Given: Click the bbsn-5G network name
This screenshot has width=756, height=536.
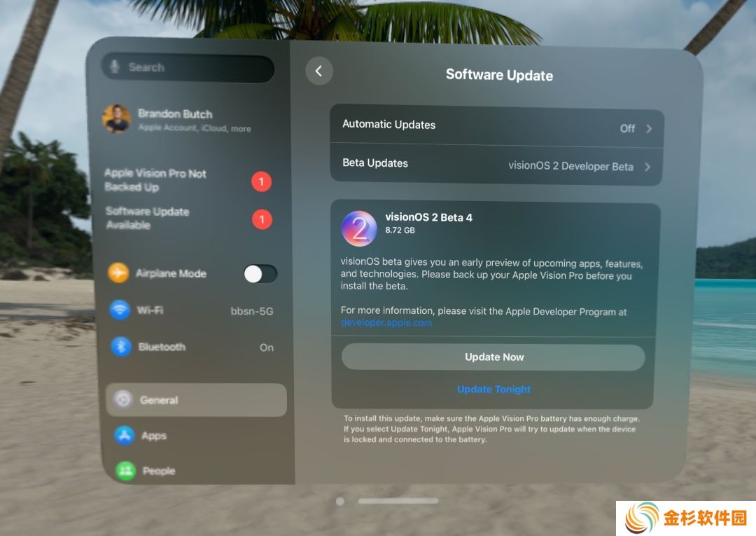Looking at the screenshot, I should 252,311.
